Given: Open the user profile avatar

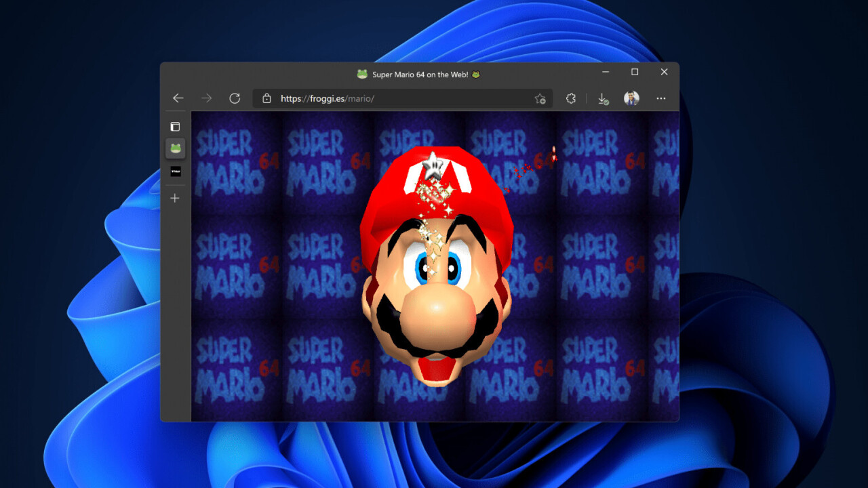Looking at the screenshot, I should click(x=631, y=98).
